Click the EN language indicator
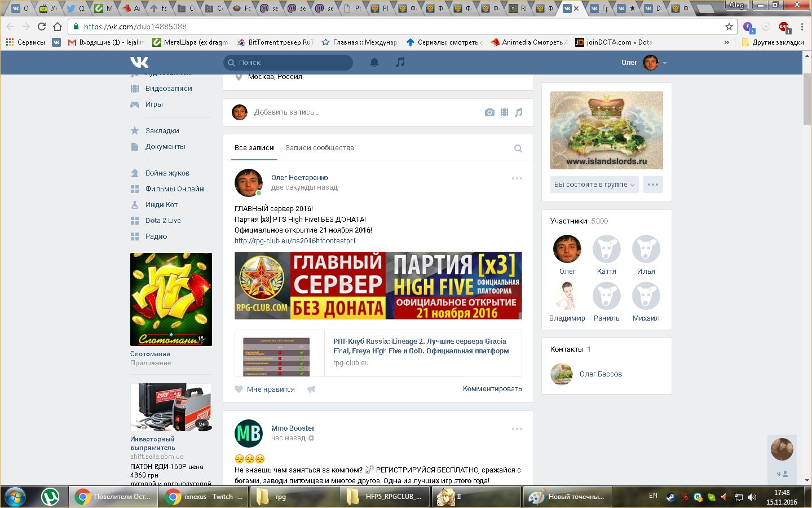Viewport: 812px width, 508px height. point(653,496)
